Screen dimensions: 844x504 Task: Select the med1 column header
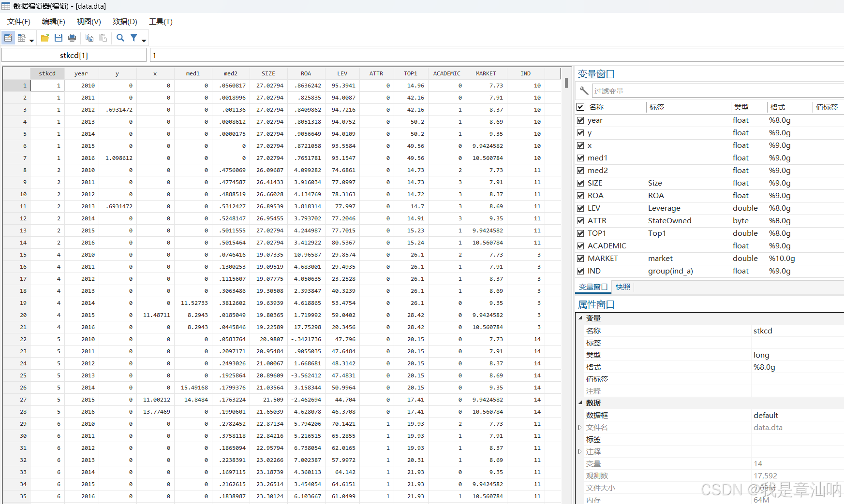193,73
